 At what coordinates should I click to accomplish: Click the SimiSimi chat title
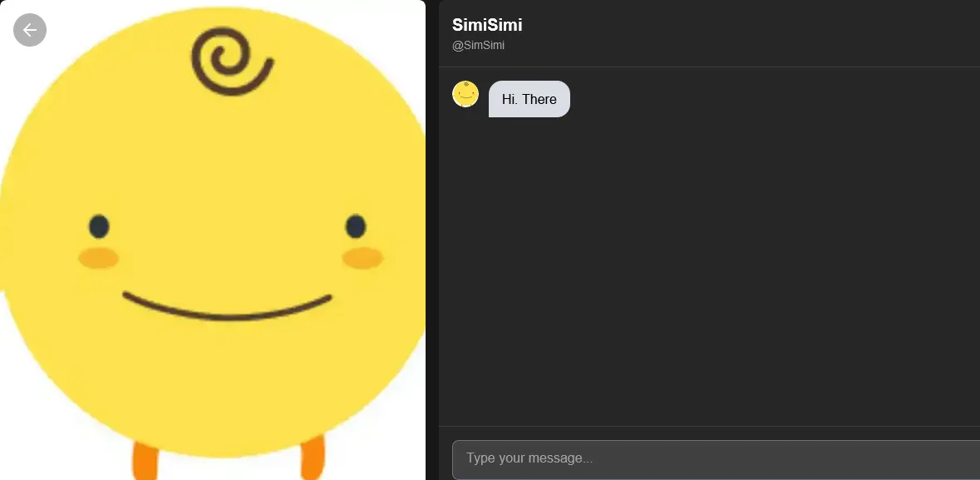pyautogui.click(x=487, y=25)
